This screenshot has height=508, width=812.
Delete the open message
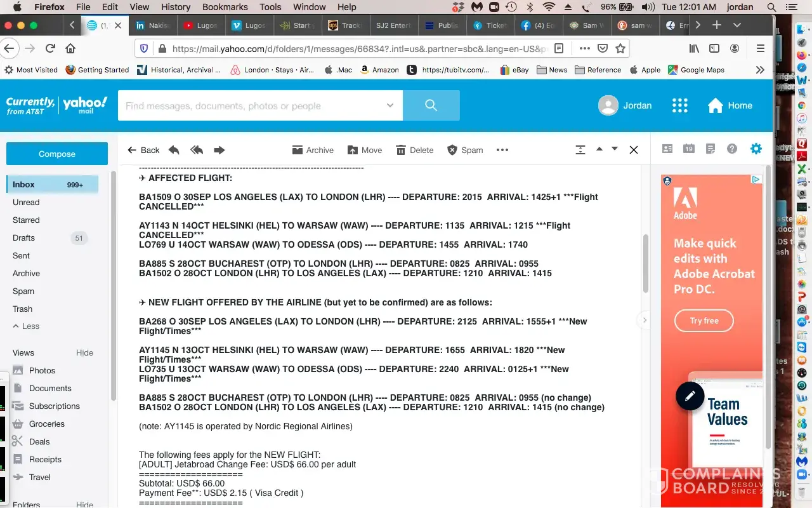coord(415,150)
